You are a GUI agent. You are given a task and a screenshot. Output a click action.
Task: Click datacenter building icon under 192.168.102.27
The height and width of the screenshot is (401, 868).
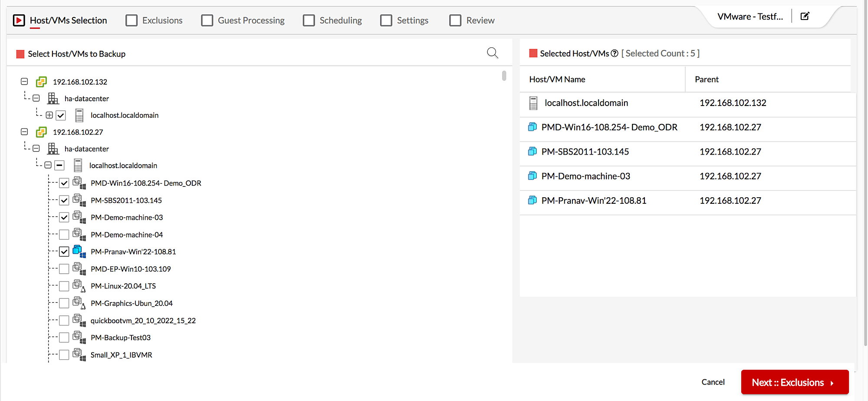(53, 149)
